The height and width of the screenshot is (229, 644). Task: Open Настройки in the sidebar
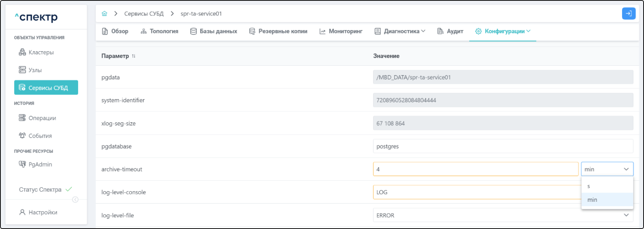coord(43,212)
